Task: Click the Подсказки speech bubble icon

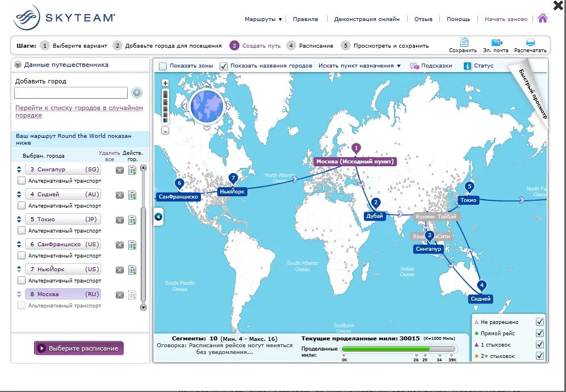Action: click(414, 66)
